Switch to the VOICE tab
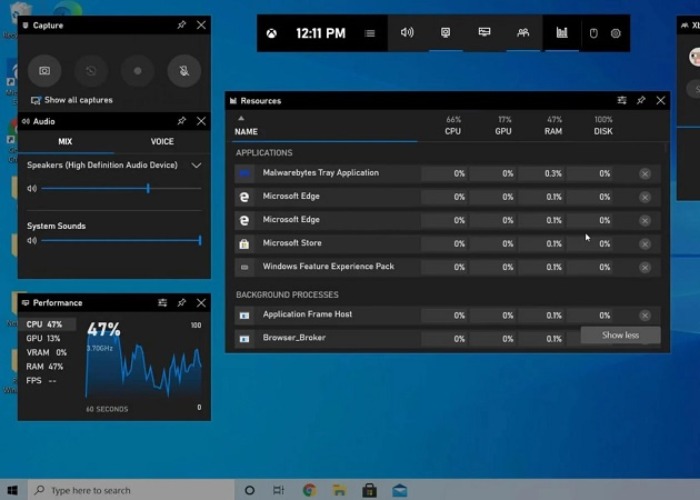Image resolution: width=700 pixels, height=500 pixels. tap(162, 142)
